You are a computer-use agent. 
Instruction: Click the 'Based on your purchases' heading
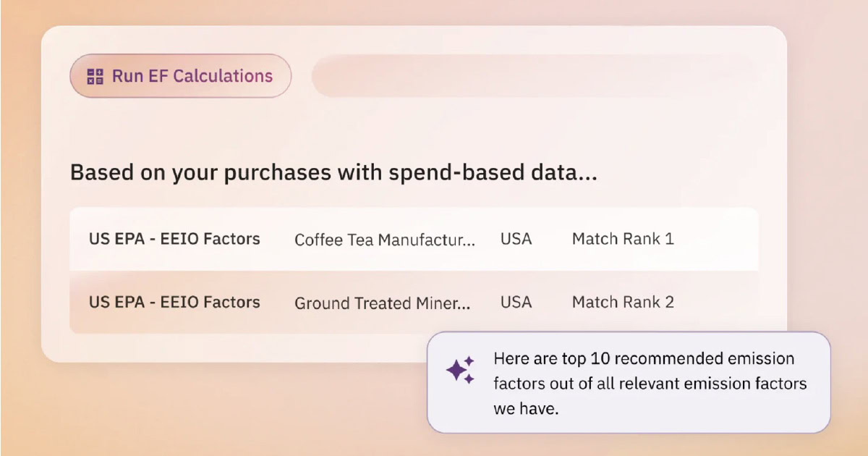click(333, 174)
